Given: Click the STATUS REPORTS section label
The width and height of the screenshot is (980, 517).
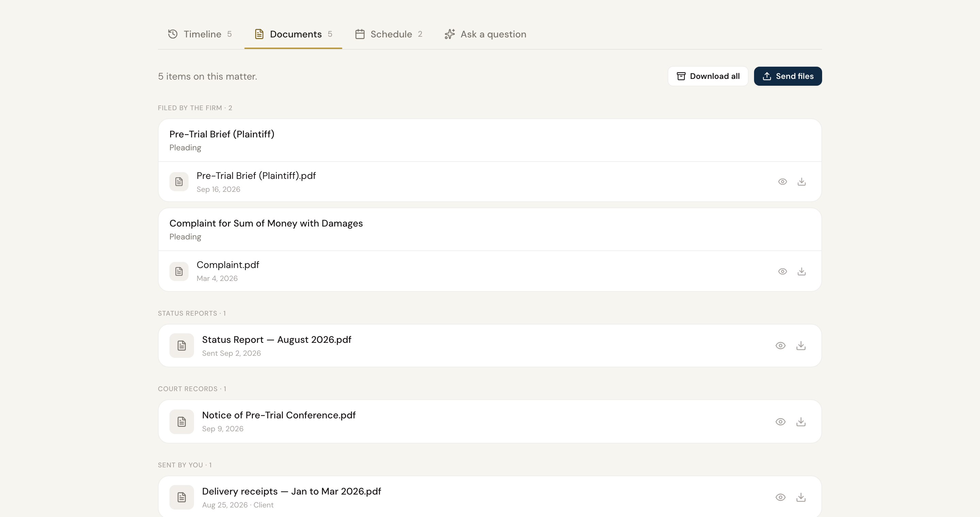Looking at the screenshot, I should click(192, 313).
